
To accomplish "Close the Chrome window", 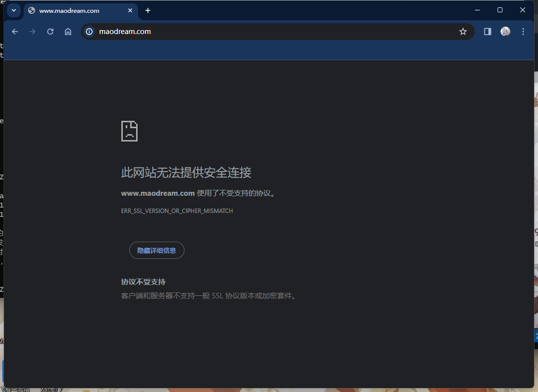I will (x=523, y=10).
